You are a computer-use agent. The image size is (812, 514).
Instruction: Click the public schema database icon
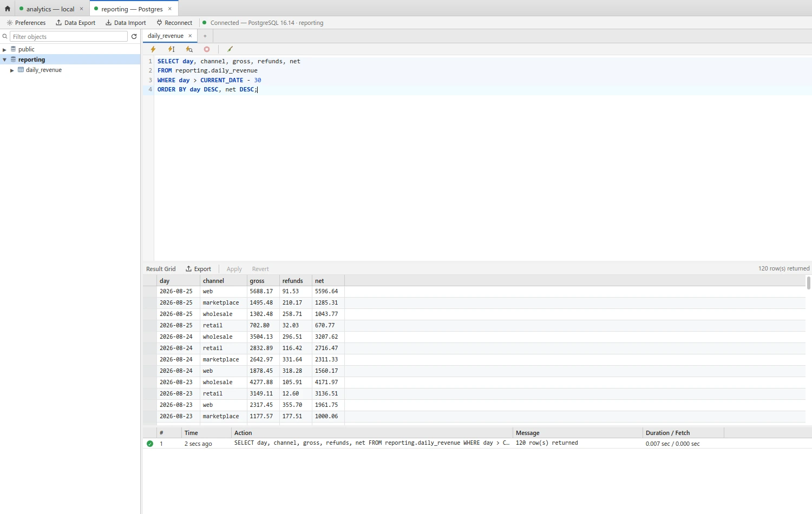[14, 49]
